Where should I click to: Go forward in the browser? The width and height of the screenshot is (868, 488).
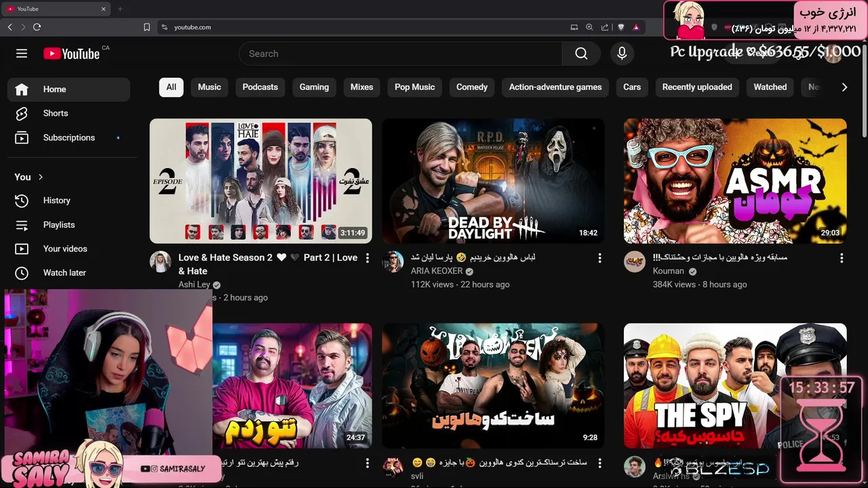point(23,27)
